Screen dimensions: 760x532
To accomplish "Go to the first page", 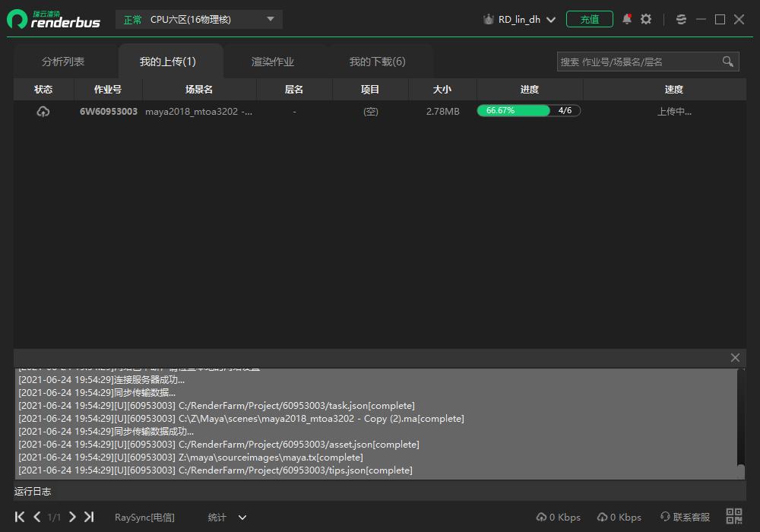I will click(x=20, y=517).
